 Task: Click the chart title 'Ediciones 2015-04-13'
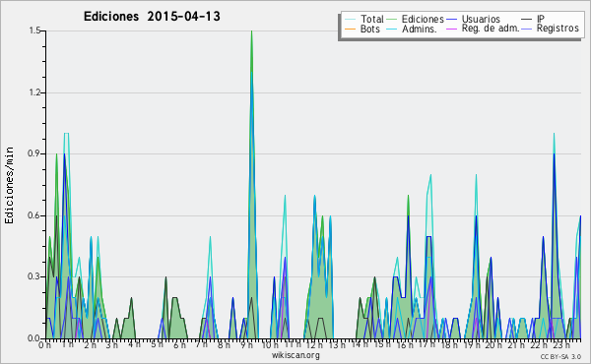click(152, 17)
